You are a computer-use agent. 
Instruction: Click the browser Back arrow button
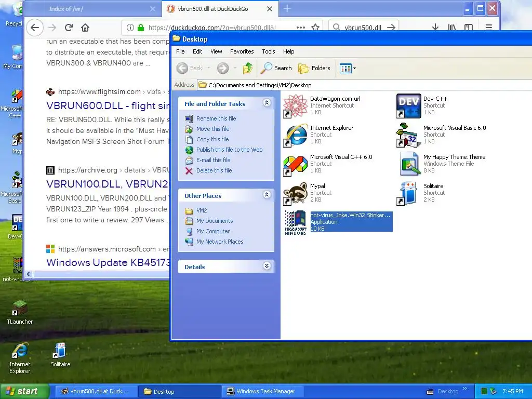pyautogui.click(x=35, y=28)
